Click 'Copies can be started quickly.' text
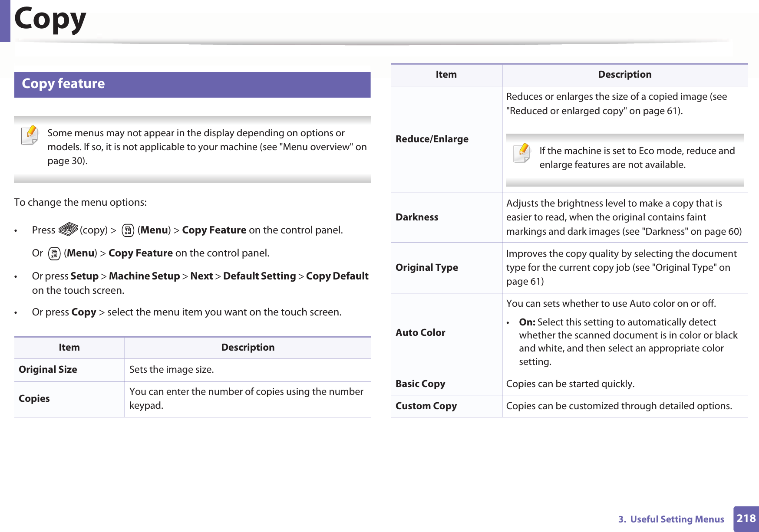759x532 pixels. click(x=570, y=384)
